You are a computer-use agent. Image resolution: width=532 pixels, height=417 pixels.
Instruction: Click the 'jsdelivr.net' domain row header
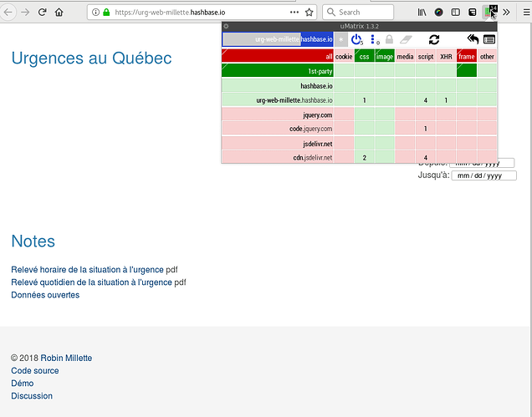(278, 143)
